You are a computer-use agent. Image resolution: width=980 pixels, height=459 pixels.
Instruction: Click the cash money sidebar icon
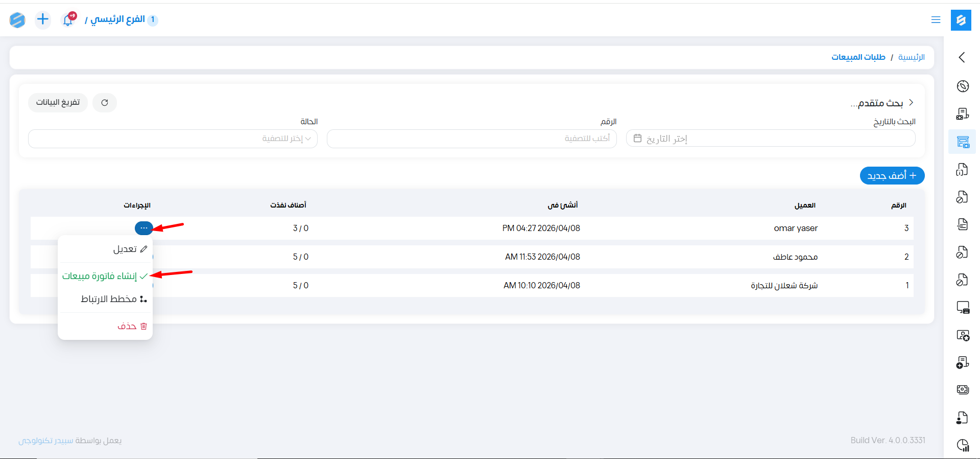963,390
